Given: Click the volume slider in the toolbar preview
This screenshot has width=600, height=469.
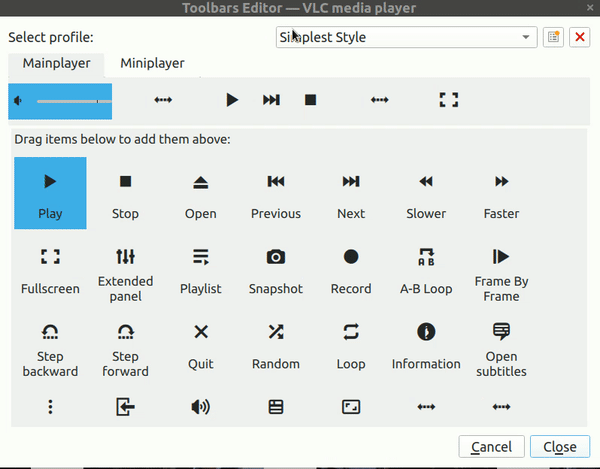Looking at the screenshot, I should [74, 101].
